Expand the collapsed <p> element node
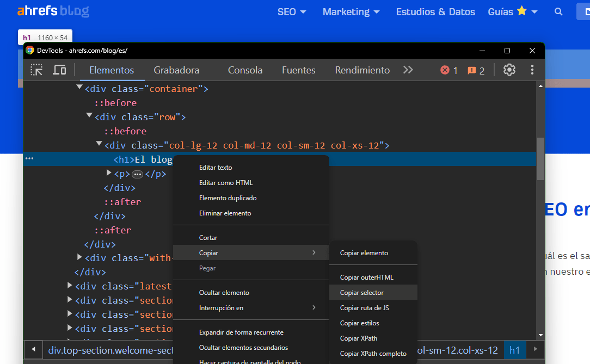 click(x=108, y=174)
